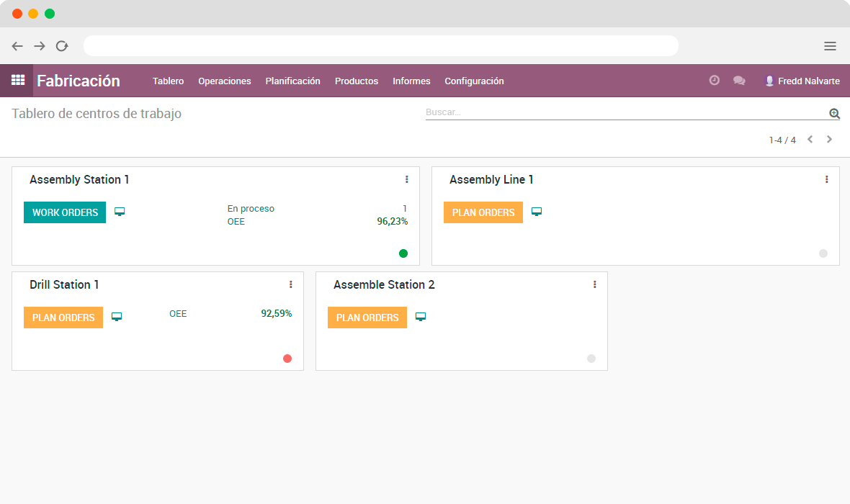Toggle red status dot on Drill Station 1
This screenshot has width=850, height=504.
(x=287, y=359)
